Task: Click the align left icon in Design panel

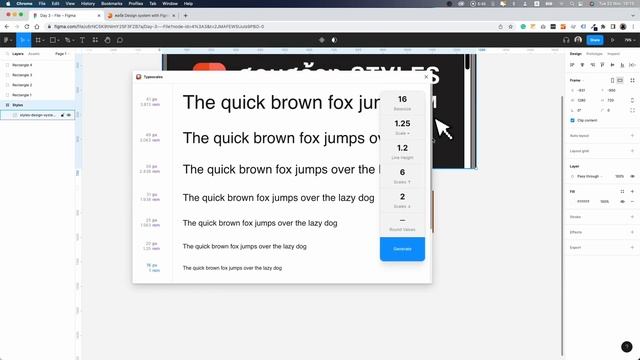Action: [572, 65]
